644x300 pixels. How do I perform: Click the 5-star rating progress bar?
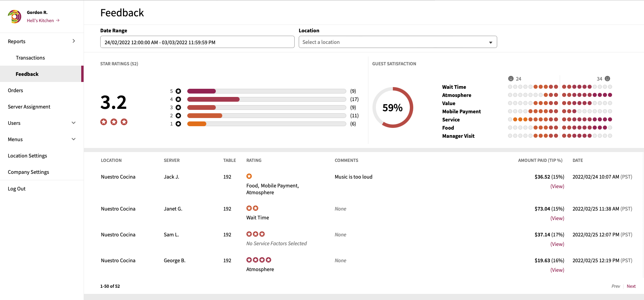267,91
